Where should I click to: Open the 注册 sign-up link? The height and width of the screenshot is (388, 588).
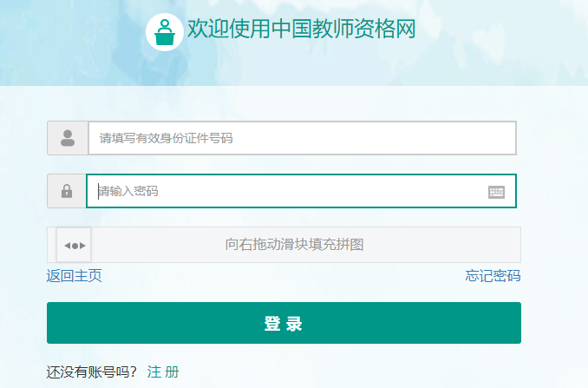pos(163,372)
